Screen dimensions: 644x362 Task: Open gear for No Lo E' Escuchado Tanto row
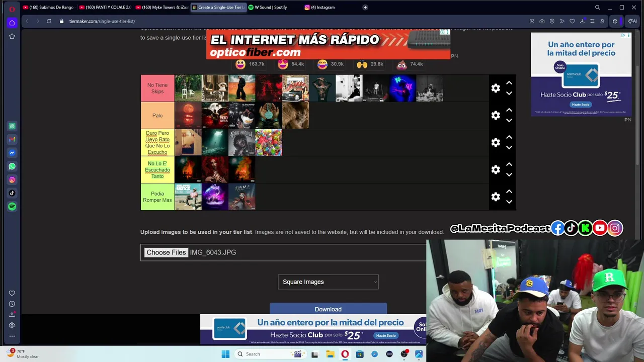coord(496,169)
